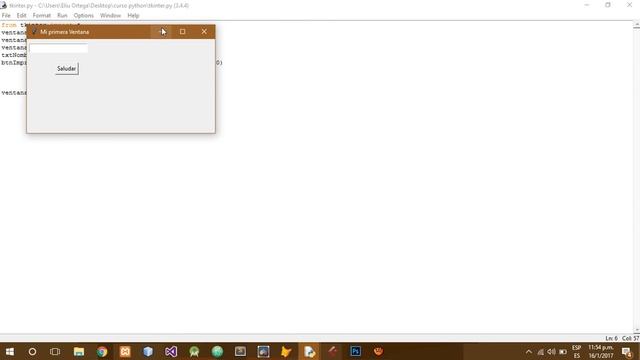This screenshot has width=640, height=360.
Task: Open the orange fox taskbar icon
Action: coord(286,351)
